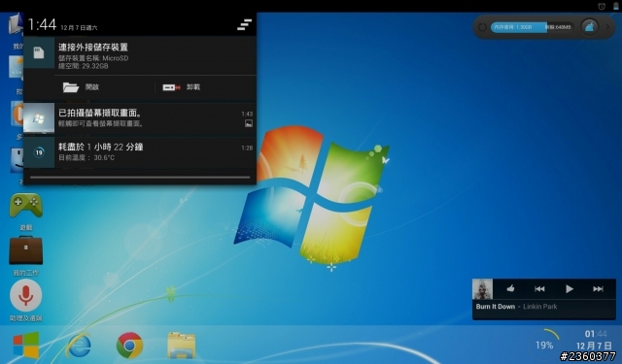
Task: Tap the album art in music widget
Action: (x=482, y=289)
